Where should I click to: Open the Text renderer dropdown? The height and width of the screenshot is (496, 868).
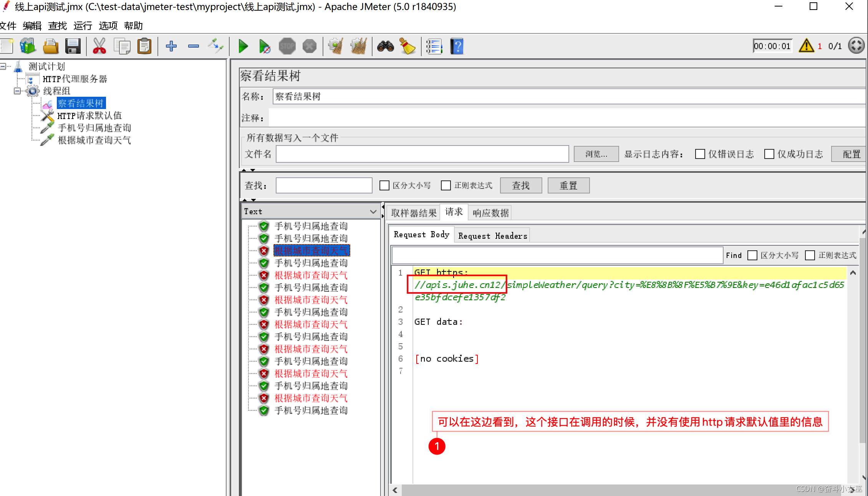311,212
